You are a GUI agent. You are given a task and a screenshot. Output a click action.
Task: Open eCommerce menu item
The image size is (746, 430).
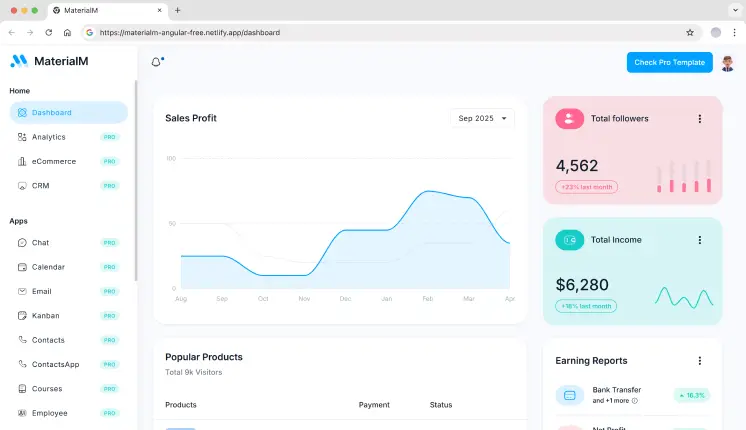pyautogui.click(x=69, y=161)
